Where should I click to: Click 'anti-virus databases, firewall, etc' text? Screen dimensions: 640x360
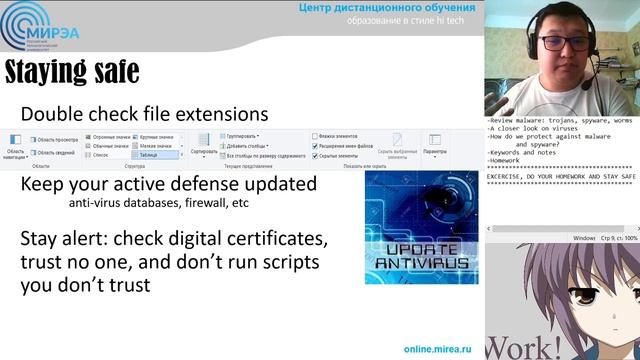159,203
